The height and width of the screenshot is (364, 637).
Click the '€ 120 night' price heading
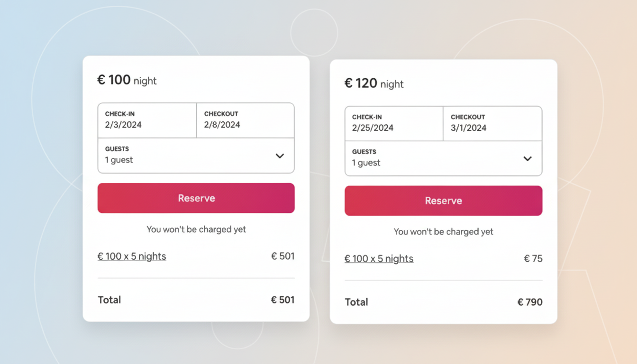coord(374,83)
